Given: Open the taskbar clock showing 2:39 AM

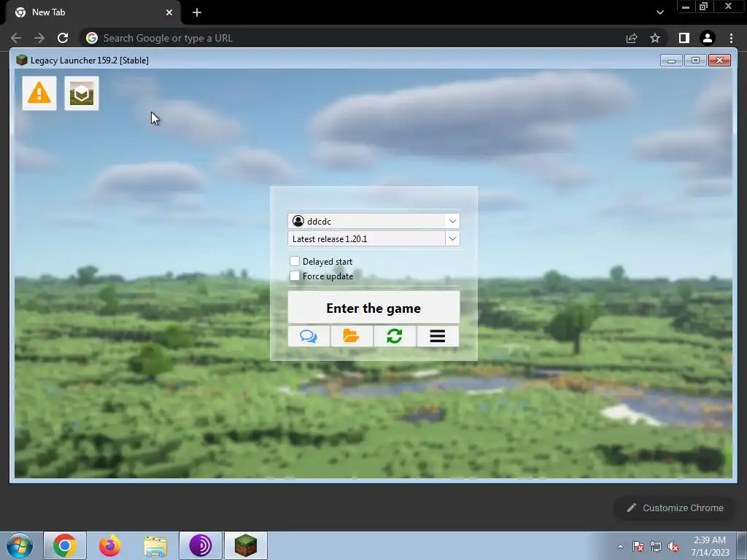Looking at the screenshot, I should 710,545.
